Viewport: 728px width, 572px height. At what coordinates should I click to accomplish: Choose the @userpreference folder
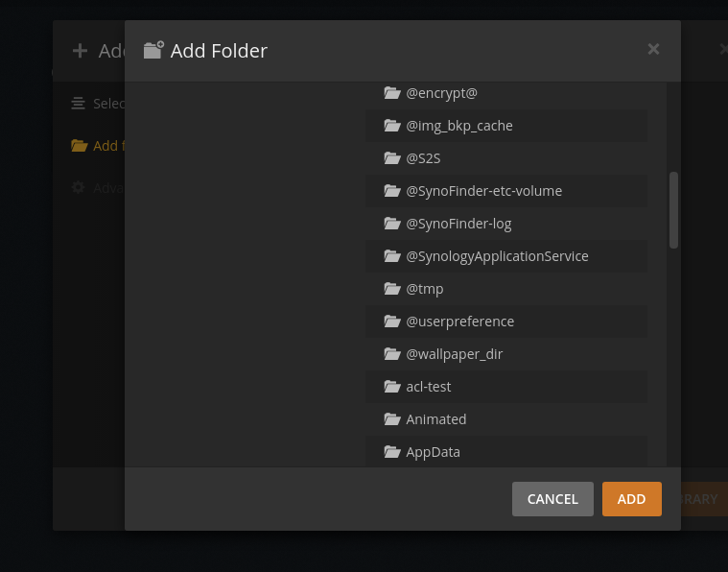pyautogui.click(x=459, y=322)
